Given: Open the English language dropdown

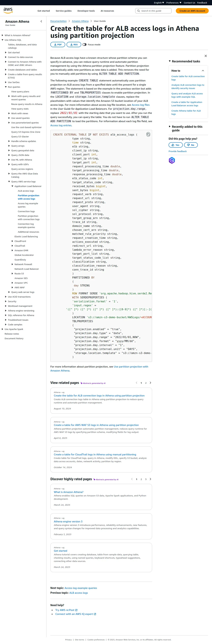Looking at the screenshot, I should [159, 3].
